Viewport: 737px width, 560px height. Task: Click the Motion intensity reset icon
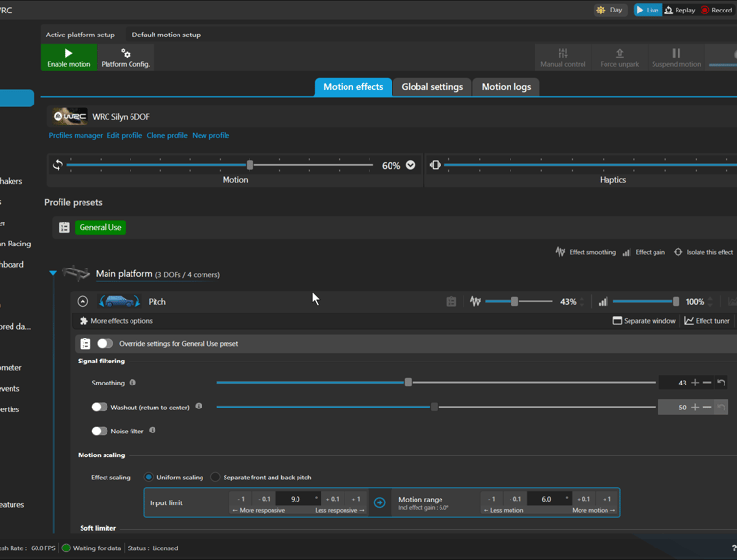coord(58,165)
